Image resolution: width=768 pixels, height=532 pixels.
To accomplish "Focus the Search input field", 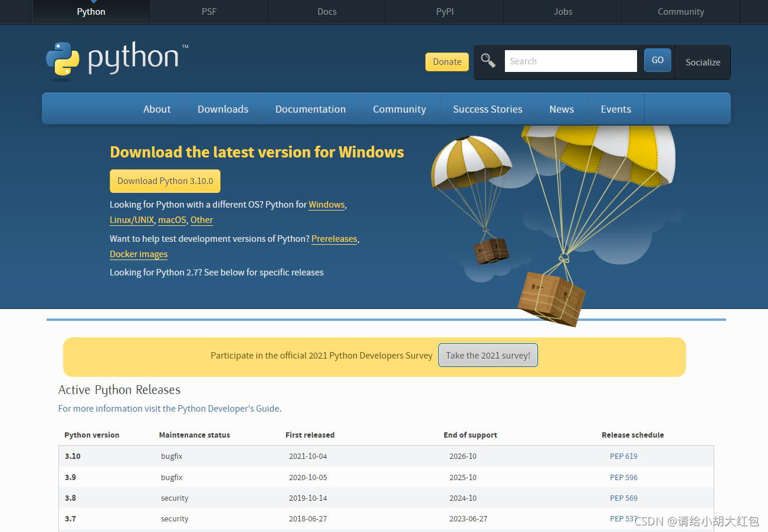I will click(571, 61).
